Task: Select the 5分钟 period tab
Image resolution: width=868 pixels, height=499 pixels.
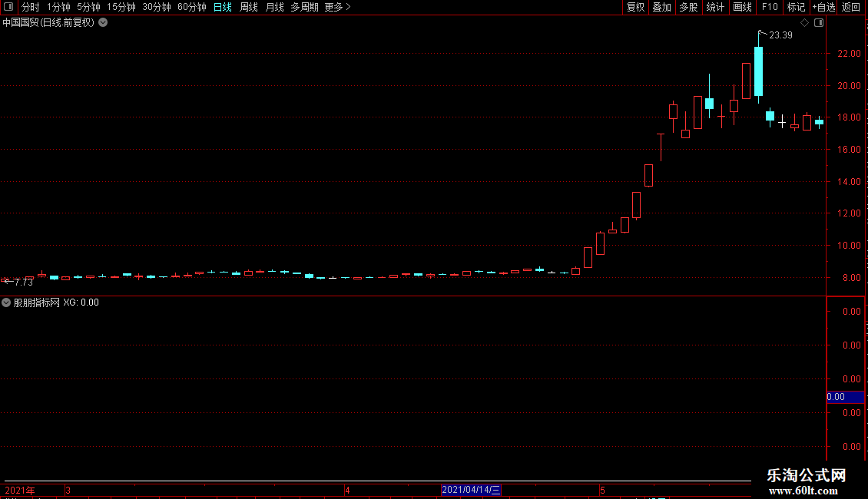Action: 88,7
